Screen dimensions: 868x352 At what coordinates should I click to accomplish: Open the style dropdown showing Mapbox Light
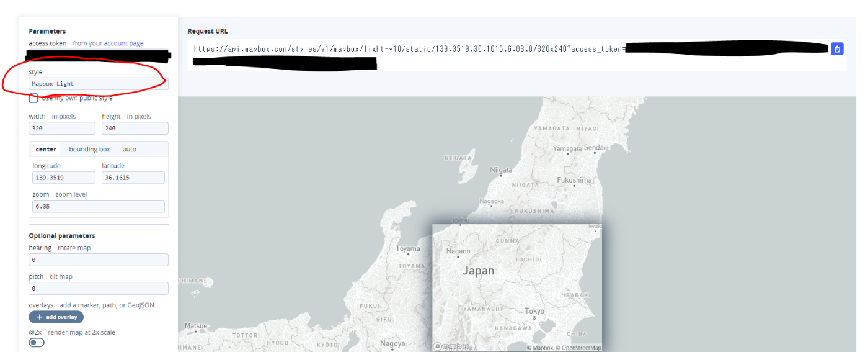click(x=99, y=84)
